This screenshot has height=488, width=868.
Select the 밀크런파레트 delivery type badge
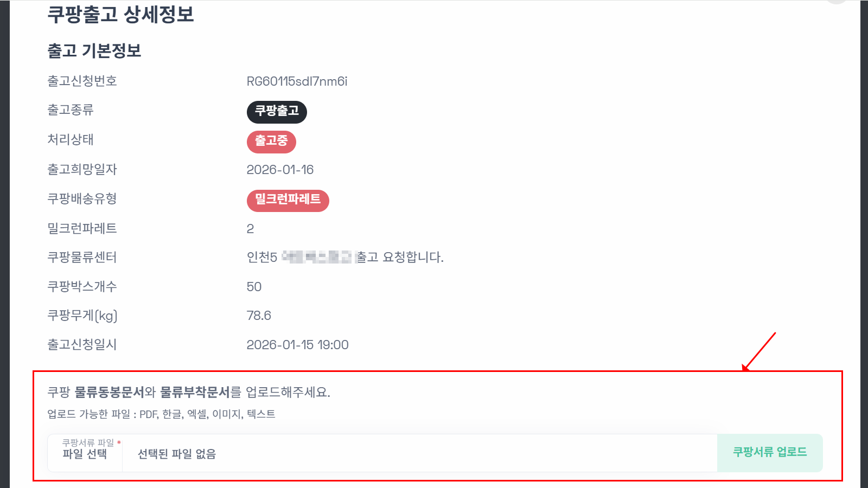[288, 200]
